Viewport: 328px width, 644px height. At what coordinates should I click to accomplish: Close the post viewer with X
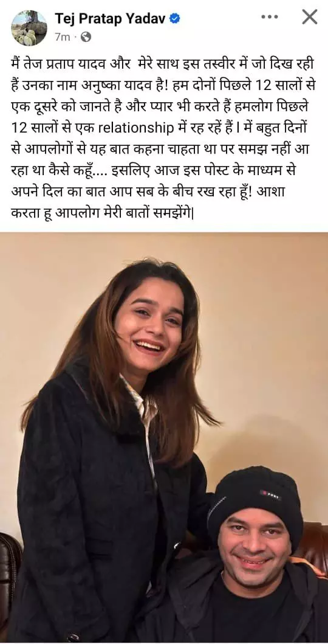pos(310,17)
